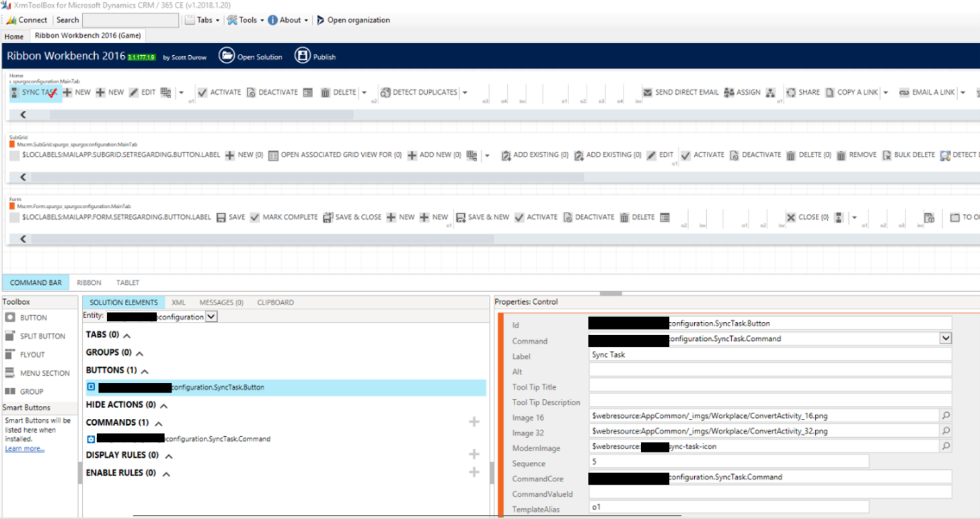Click the Connect button
The height and width of the screenshot is (519, 980).
click(27, 20)
